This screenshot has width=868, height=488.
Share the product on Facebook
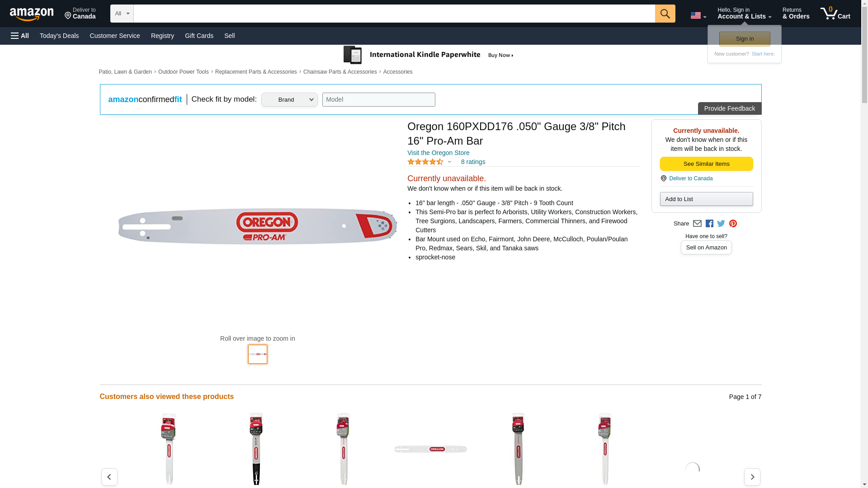[709, 224]
